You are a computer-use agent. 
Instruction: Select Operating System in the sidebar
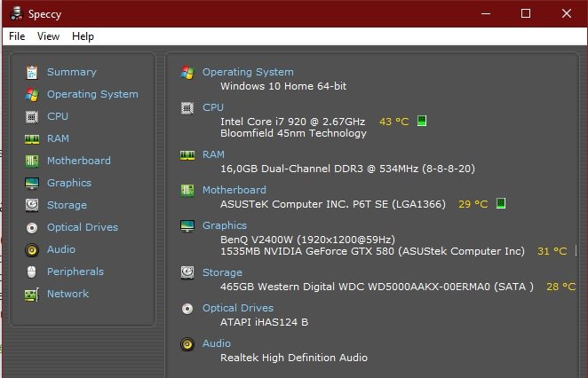click(92, 94)
